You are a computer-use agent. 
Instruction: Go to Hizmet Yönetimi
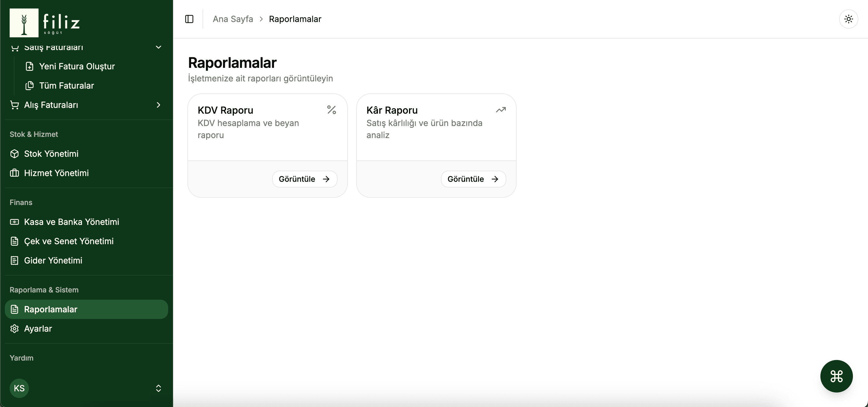point(86,173)
